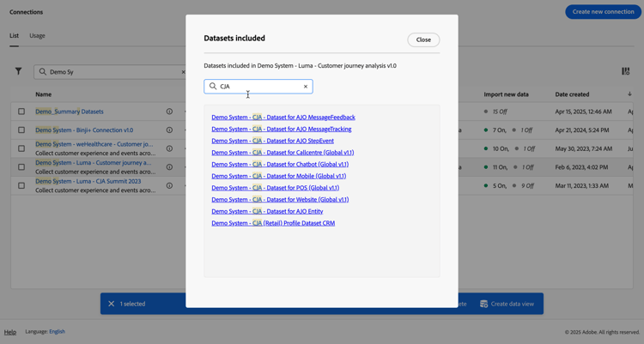644x344 pixels.
Task: Toggle checkbox for Luma Customer journey row
Action: tap(21, 167)
